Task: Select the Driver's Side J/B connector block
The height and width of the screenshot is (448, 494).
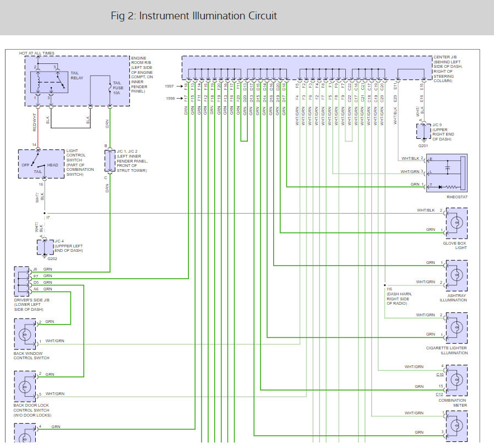Action: [x=21, y=281]
